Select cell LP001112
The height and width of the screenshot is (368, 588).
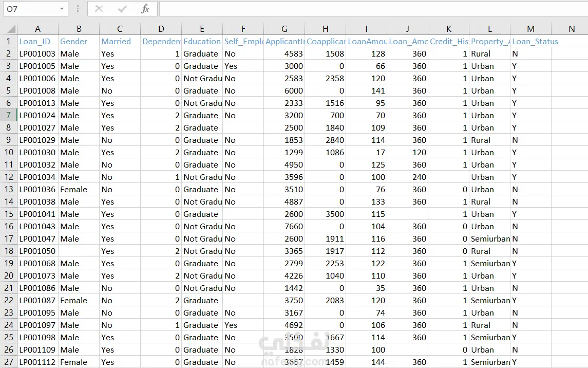pos(37,362)
